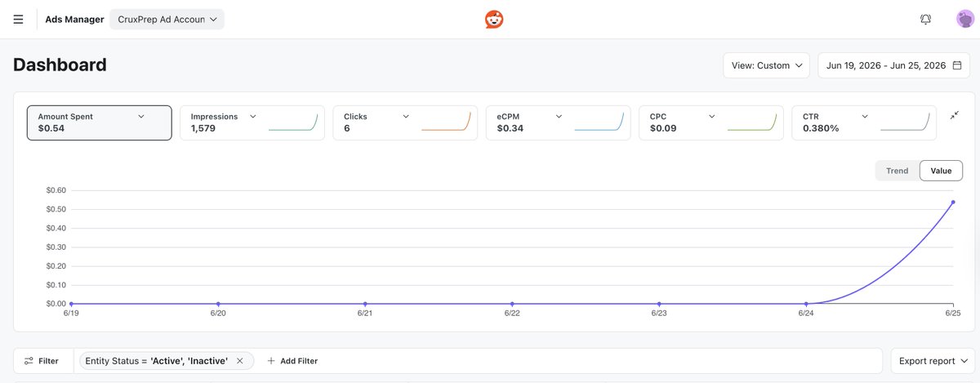980x383 pixels.
Task: Click the Filter sliders icon
Action: click(29, 360)
